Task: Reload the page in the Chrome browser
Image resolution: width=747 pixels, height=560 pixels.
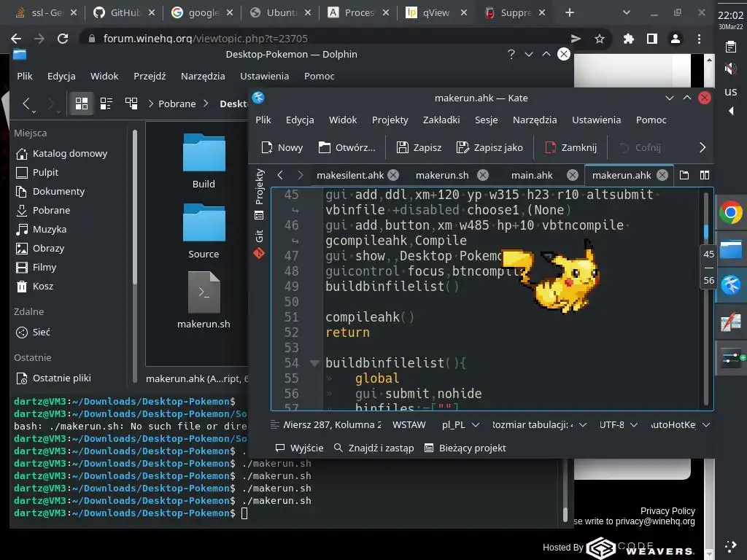Action: pyautogui.click(x=63, y=39)
